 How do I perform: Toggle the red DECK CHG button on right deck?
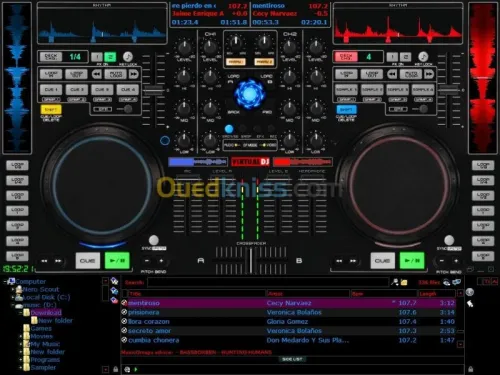point(346,57)
